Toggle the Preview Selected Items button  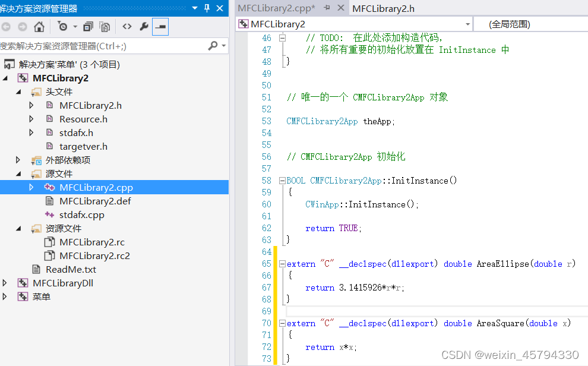pyautogui.click(x=162, y=27)
